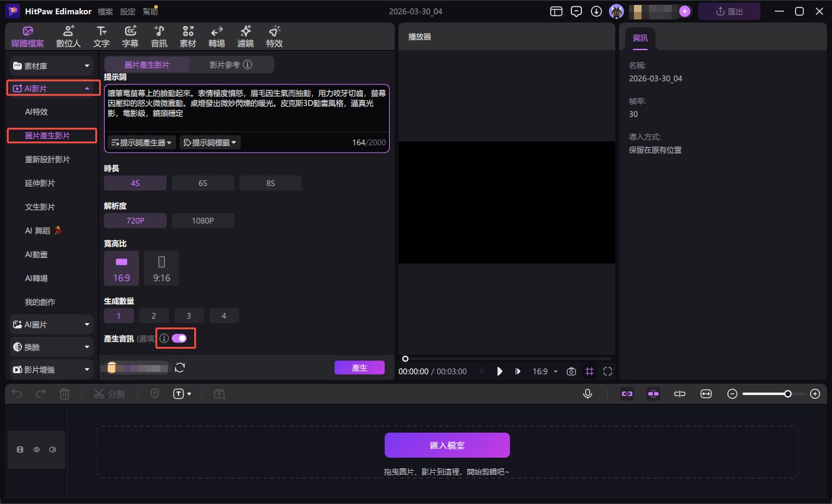Open the 提示詞產生器 dropdown
This screenshot has height=504, width=832.
pos(141,142)
